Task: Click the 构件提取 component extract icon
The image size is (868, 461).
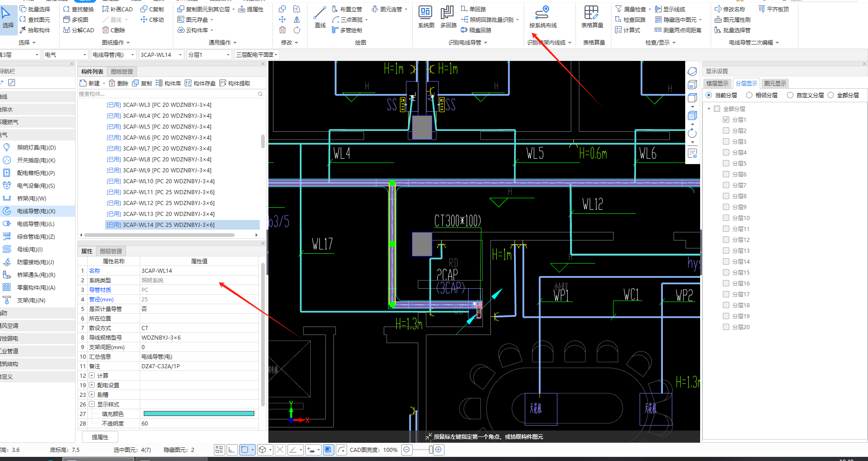Action: pos(222,83)
